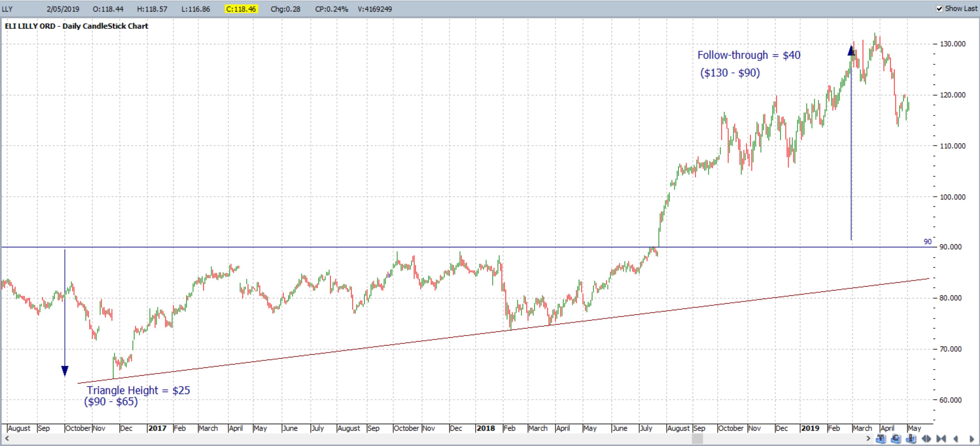Screen dimensions: 980x446
Task: Click the 130.000 price axis label
Action: pos(952,44)
